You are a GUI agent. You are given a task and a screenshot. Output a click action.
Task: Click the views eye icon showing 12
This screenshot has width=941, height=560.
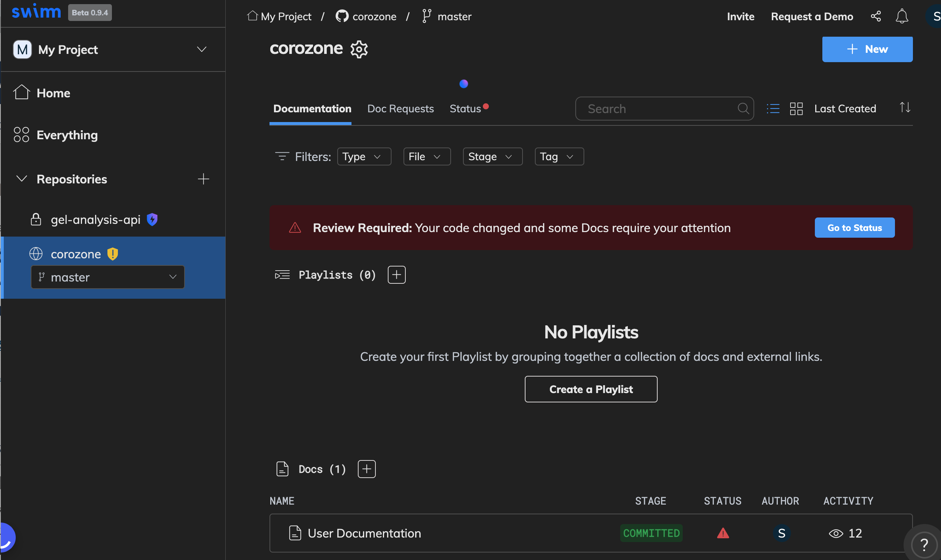click(836, 533)
